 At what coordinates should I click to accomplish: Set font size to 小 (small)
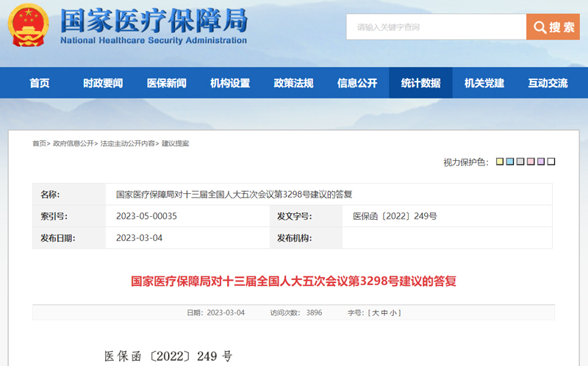(x=392, y=313)
